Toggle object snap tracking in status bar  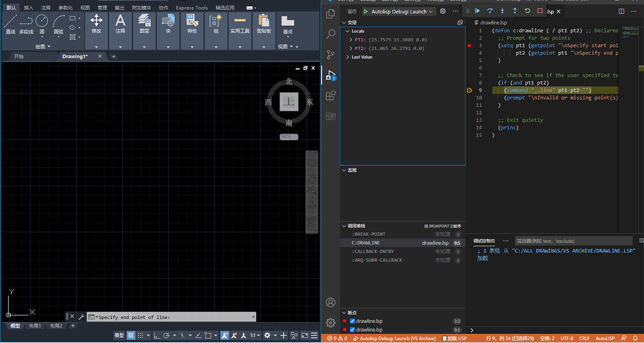tap(198, 335)
